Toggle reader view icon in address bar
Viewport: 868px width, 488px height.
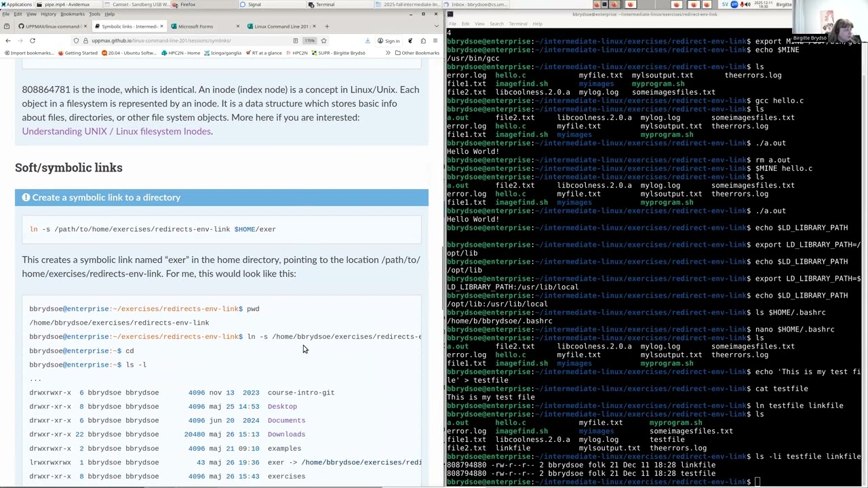[x=296, y=41]
